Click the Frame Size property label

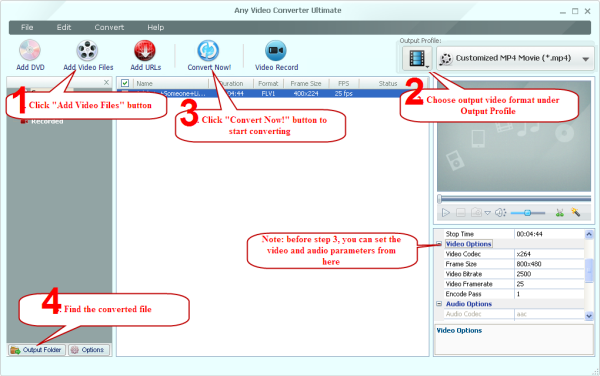(461, 264)
